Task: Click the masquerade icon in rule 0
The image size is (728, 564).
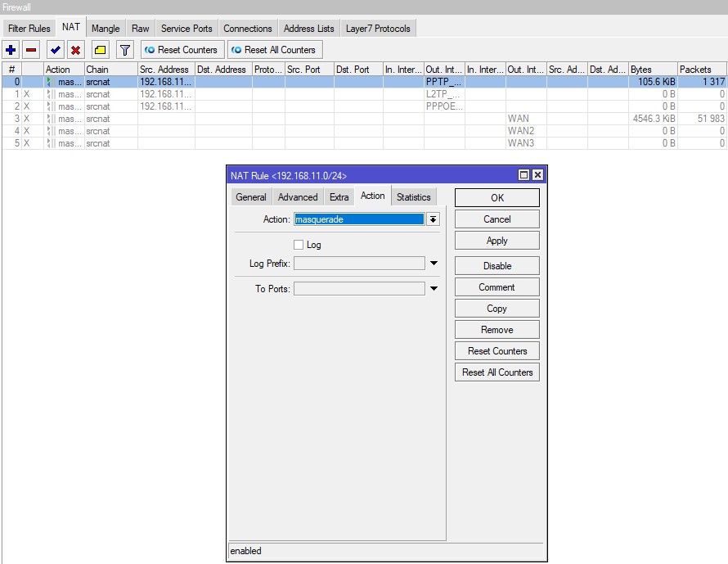Action: click(x=50, y=82)
